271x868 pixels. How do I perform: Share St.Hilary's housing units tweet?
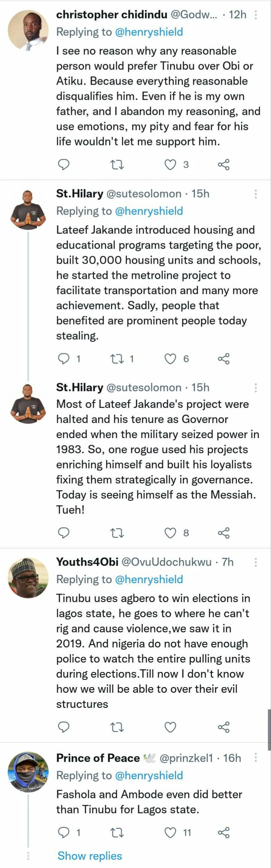(x=224, y=359)
